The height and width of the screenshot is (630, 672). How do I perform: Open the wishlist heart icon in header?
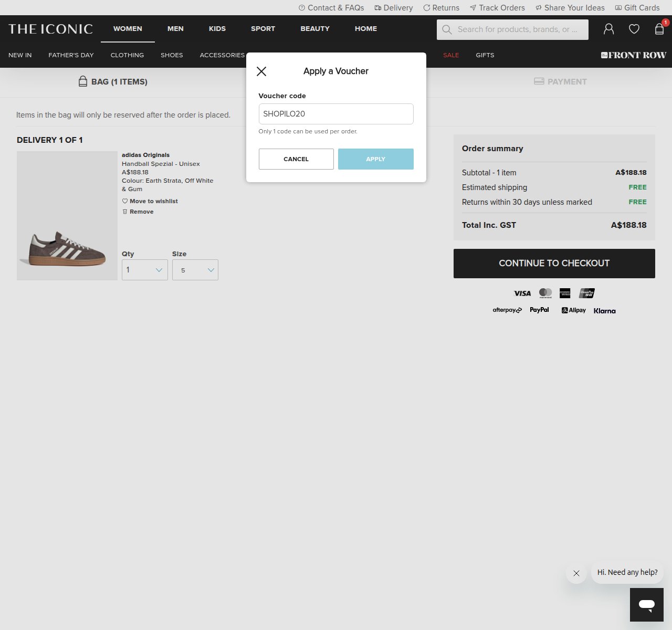click(634, 29)
